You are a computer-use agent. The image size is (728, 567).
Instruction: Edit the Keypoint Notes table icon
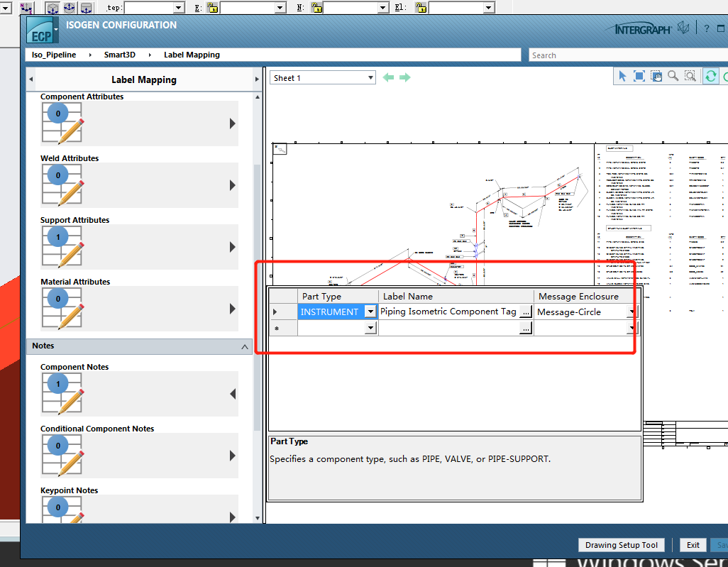click(x=62, y=510)
